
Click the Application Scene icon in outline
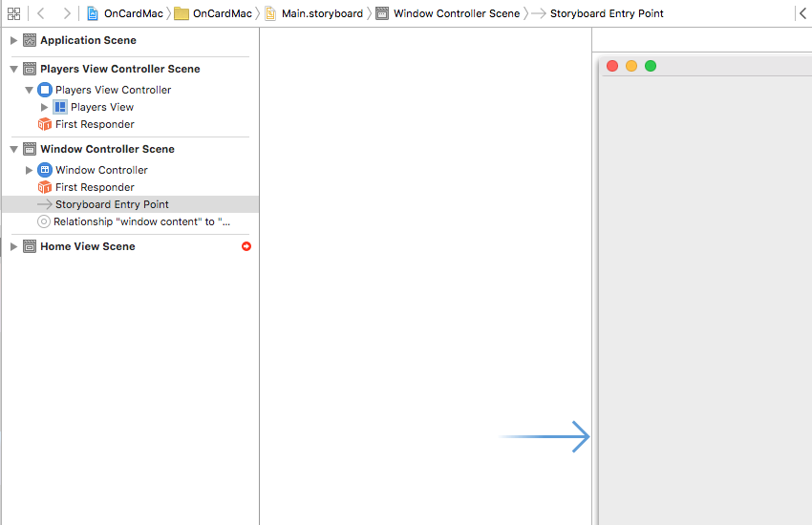click(x=30, y=40)
